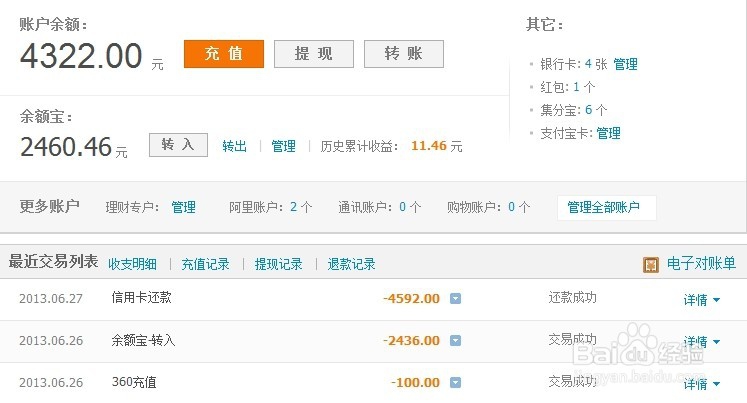Click the 提现 withdraw button
Image resolution: width=747 pixels, height=403 pixels.
click(x=314, y=54)
